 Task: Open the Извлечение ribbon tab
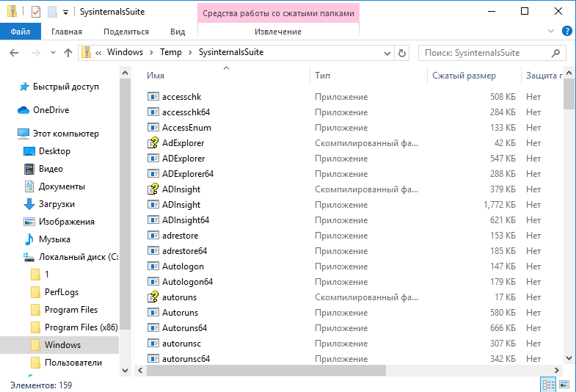pos(278,32)
